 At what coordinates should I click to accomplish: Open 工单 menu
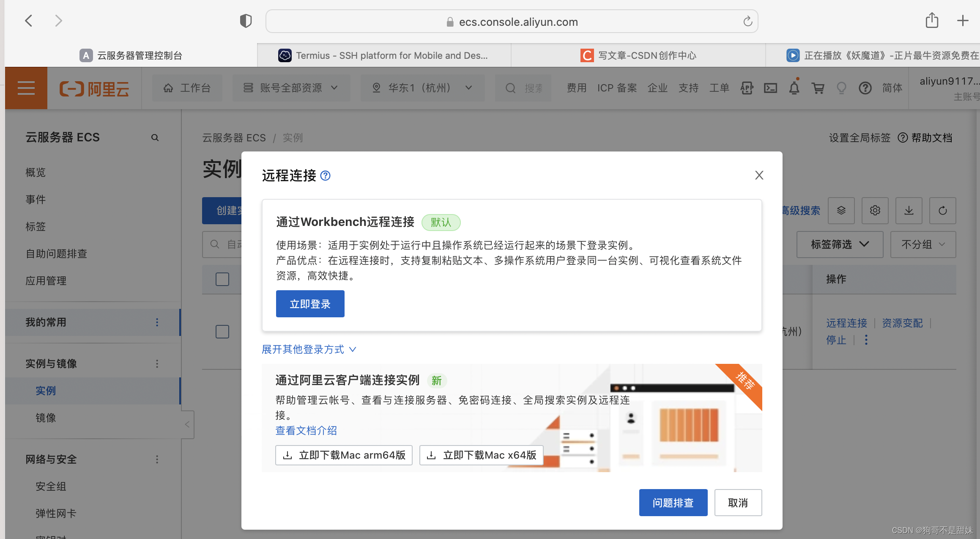719,88
